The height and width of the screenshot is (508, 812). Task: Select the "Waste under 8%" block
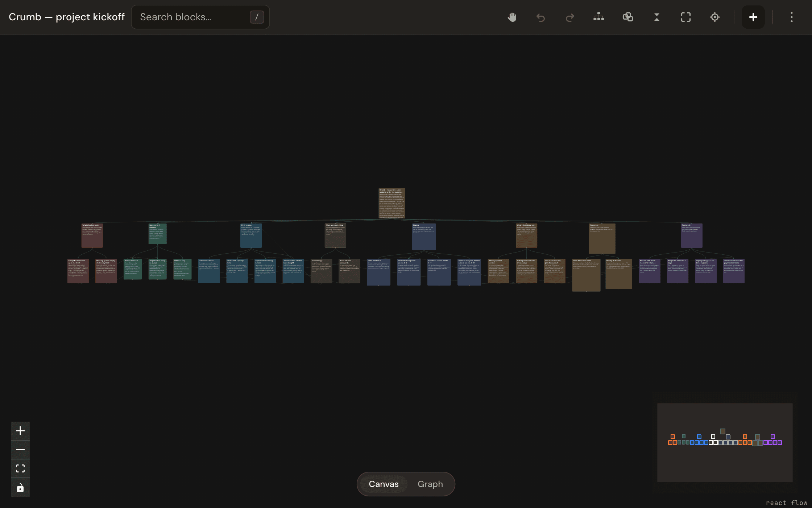point(133,269)
